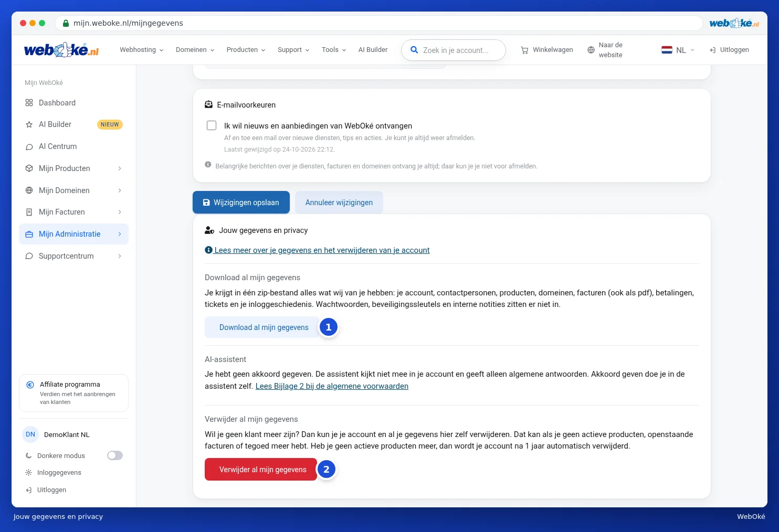Click the Supportcentrum chat icon
This screenshot has width=779, height=532.
click(29, 256)
